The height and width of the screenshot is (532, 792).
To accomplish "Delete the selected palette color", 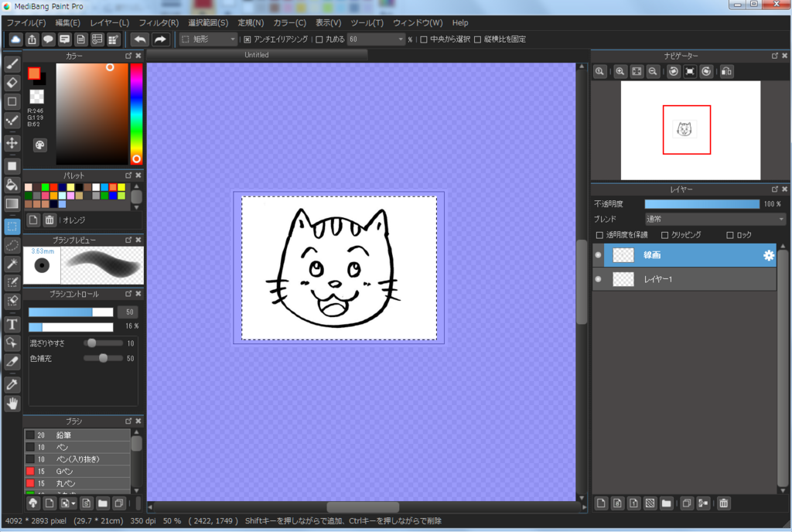I will 49,220.
